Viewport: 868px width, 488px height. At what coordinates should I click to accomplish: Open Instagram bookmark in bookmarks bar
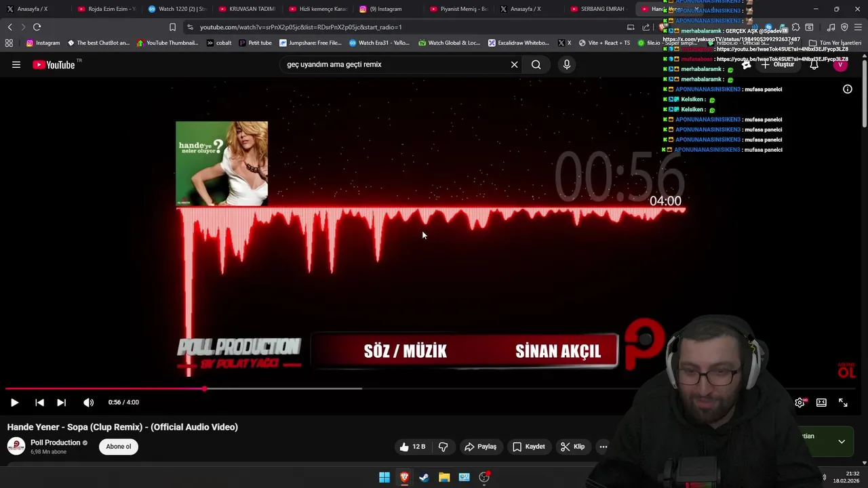tap(43, 43)
